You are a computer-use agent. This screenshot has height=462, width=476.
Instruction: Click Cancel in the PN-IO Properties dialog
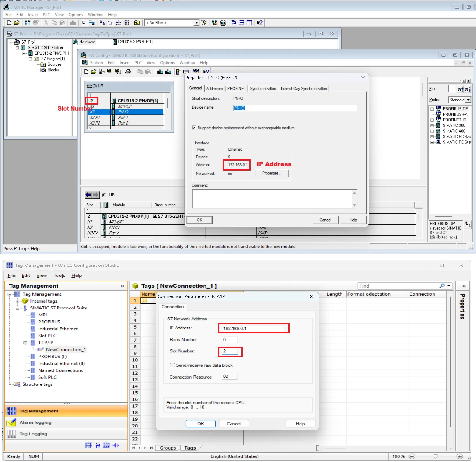coord(325,220)
